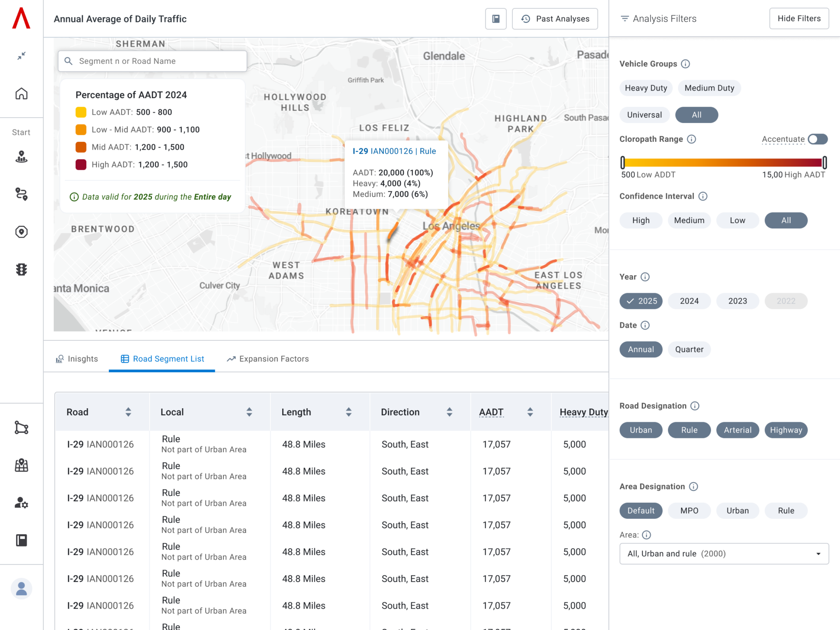Click the info icon beside Vehicle Groups

click(686, 64)
